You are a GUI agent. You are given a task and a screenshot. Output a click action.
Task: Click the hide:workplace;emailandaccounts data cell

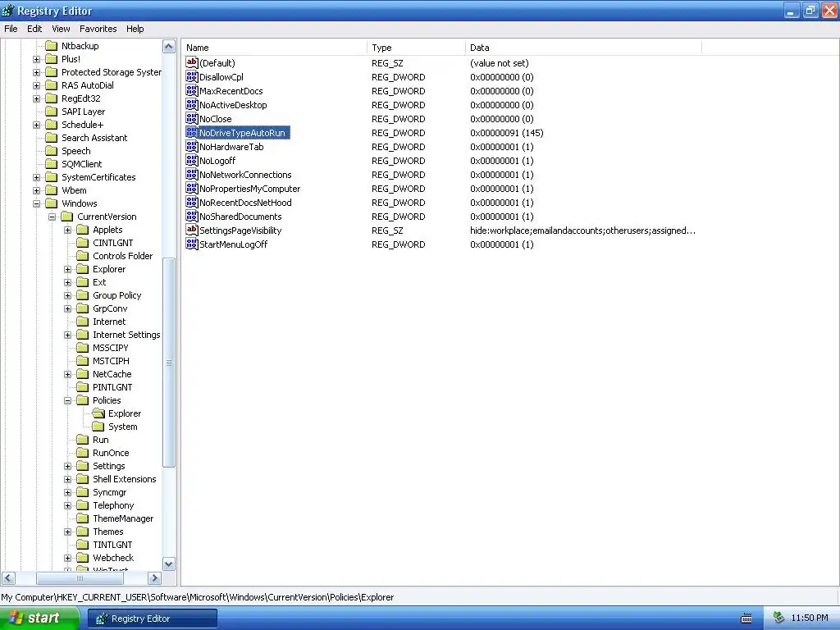pyautogui.click(x=583, y=231)
